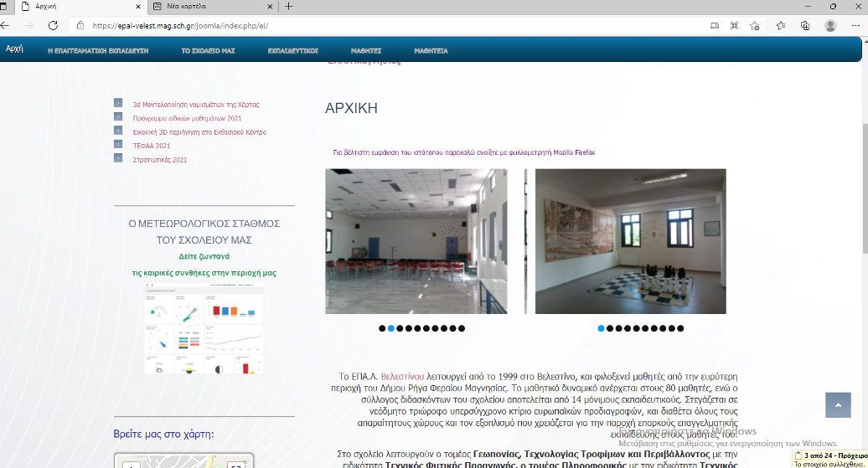Viewport: 868px width, 468px height.
Task: Open the Στρατιωτικές 2021 link
Action: point(159,160)
